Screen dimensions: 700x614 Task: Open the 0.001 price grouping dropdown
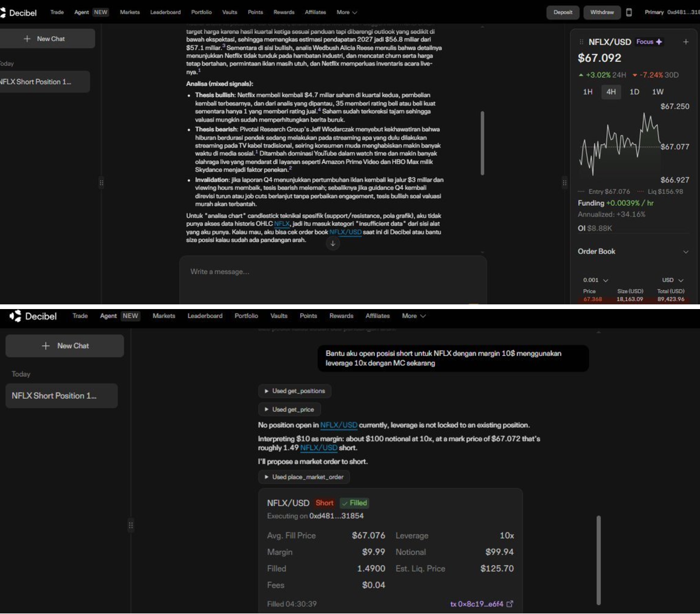596,280
